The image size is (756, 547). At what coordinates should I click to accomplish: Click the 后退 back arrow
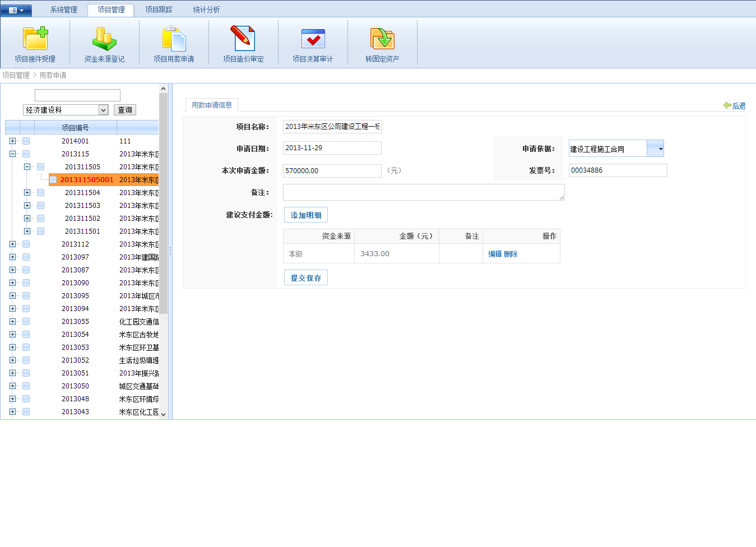coord(734,106)
